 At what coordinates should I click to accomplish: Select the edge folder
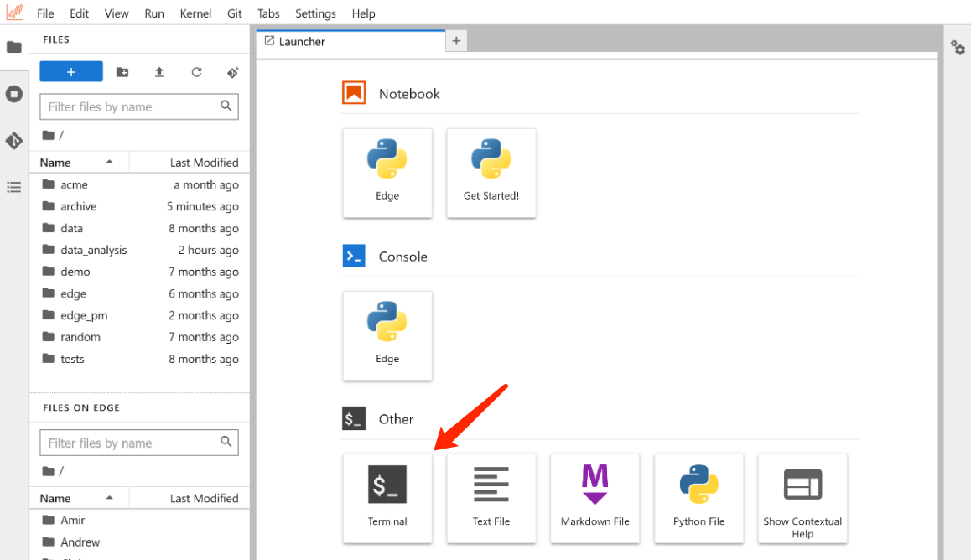point(139,293)
